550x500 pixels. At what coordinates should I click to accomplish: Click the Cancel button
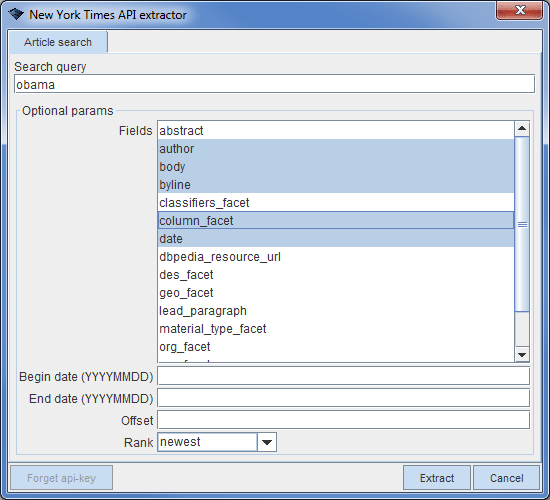(x=507, y=478)
